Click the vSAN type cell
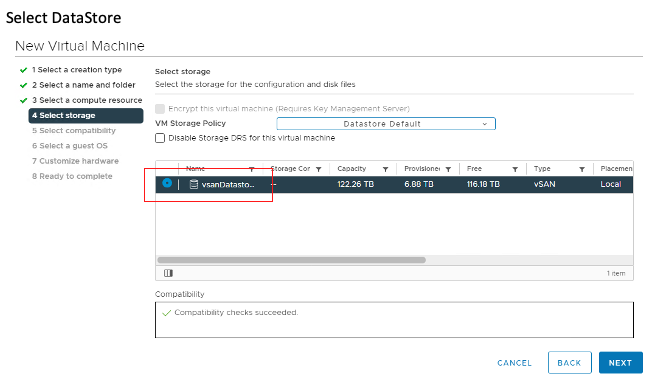 (x=544, y=184)
